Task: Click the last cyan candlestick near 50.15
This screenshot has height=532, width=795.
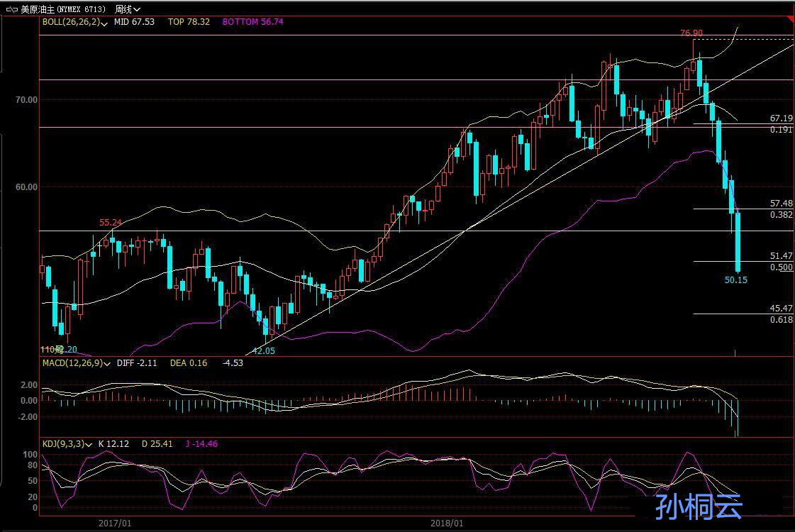Action: [738, 243]
